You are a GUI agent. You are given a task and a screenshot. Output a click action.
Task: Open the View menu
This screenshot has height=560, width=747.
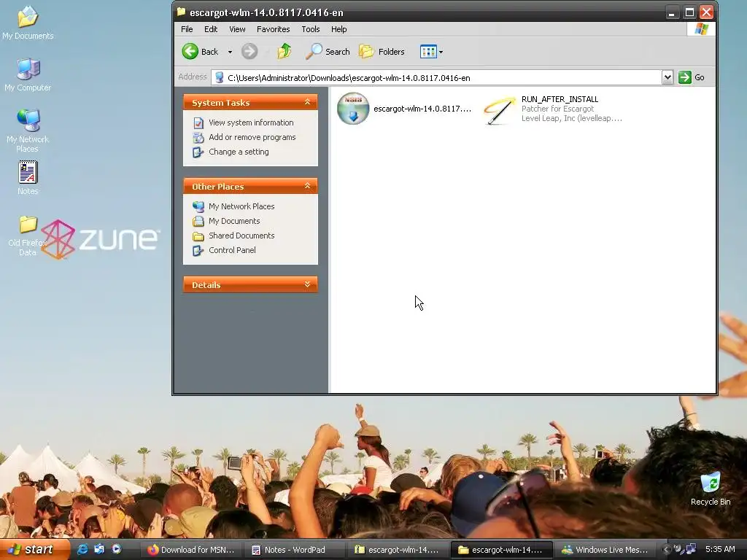tap(237, 29)
